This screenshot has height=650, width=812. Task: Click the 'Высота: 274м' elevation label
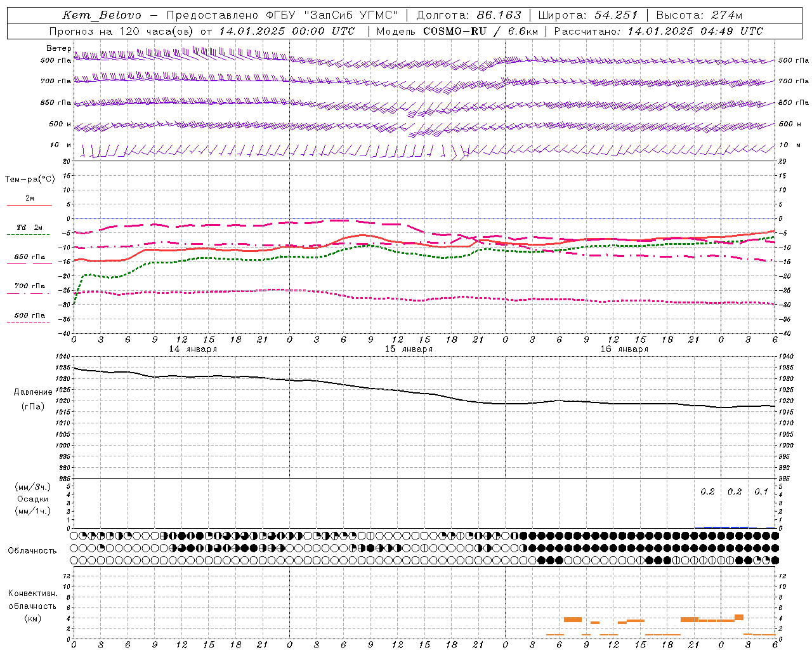(699, 15)
